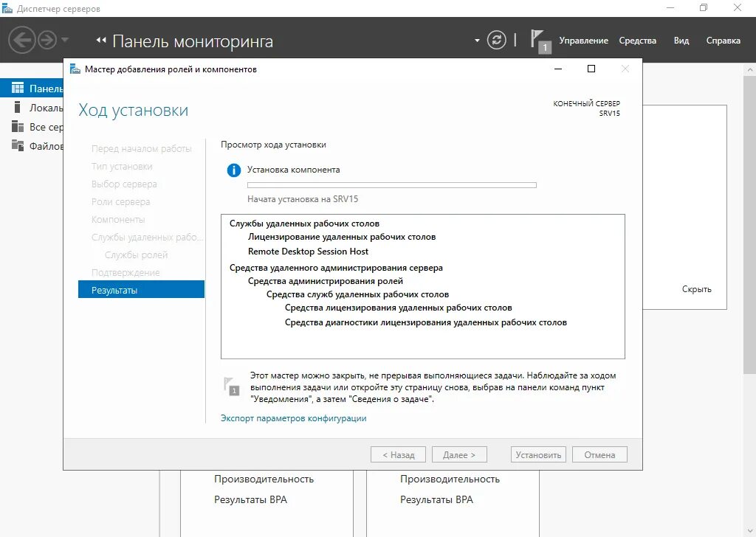Select the Все серверы icon in sidebar
Screen dimensions: 756x537
click(18, 127)
